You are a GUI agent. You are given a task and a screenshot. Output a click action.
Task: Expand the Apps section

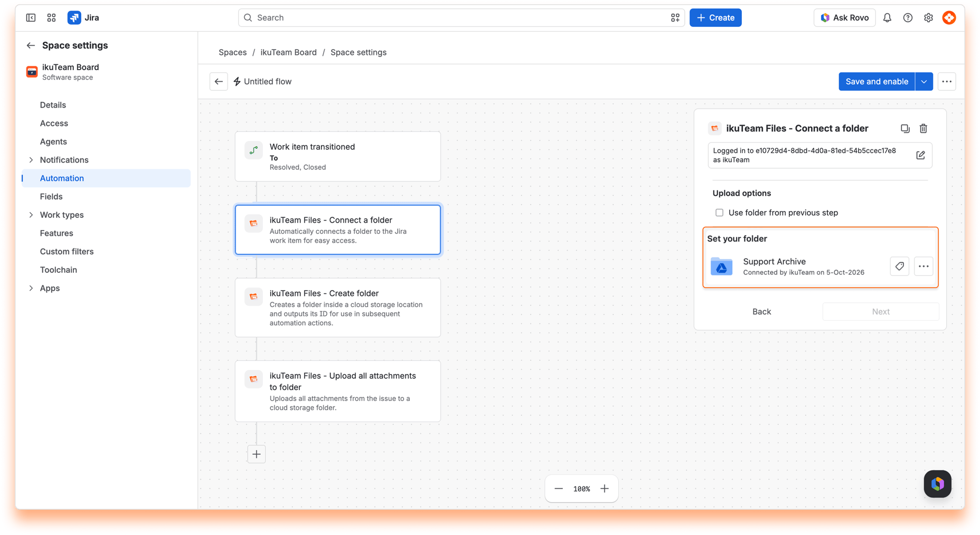click(31, 288)
